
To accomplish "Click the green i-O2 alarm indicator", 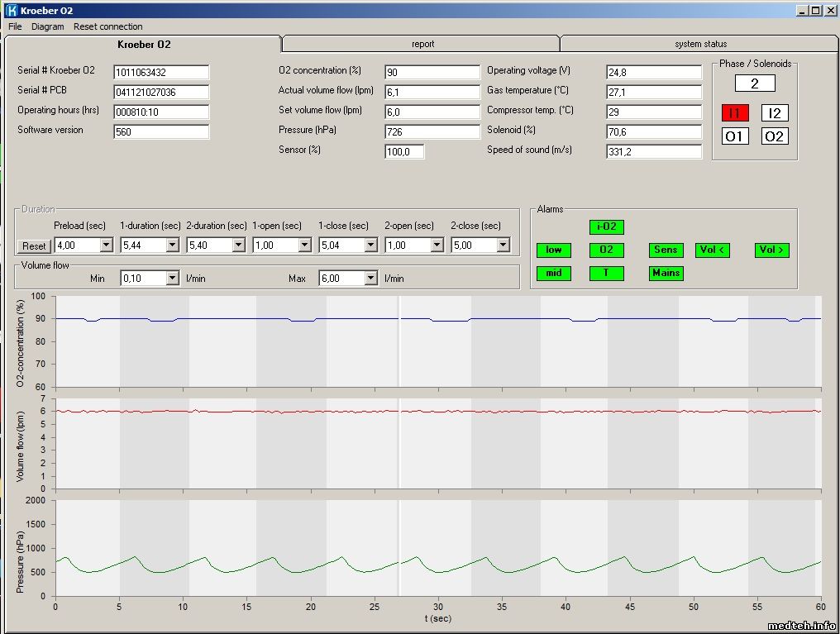I will 606,226.
